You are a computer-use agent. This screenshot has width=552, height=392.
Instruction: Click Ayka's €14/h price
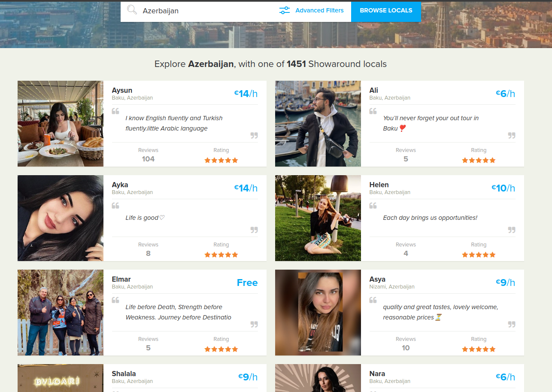click(x=246, y=188)
